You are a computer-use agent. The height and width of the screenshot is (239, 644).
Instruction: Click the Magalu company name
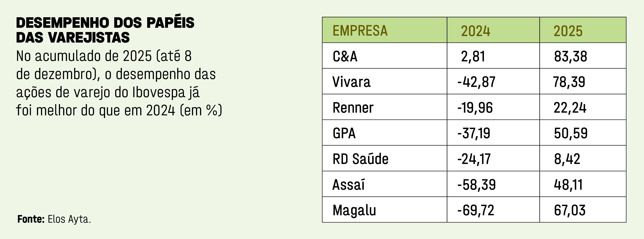[x=354, y=210]
